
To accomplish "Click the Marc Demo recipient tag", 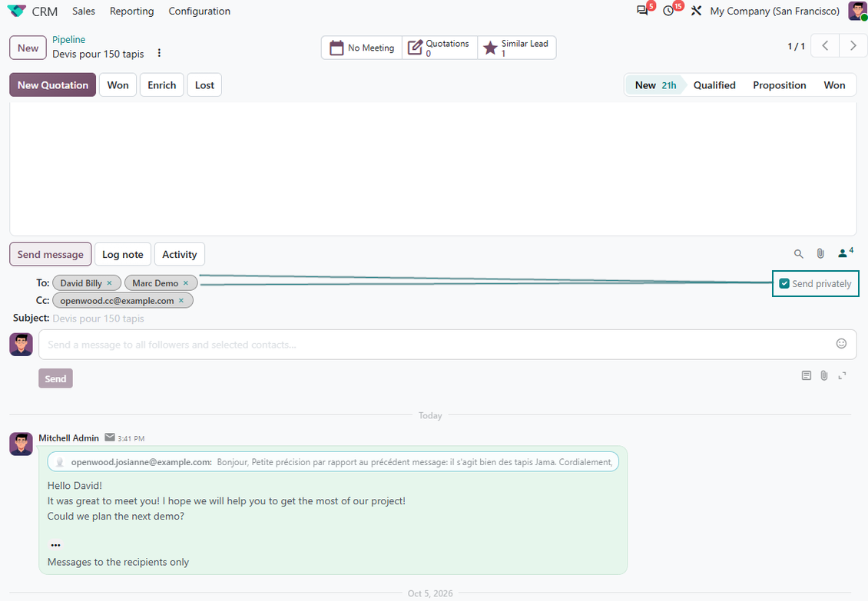I will pos(161,282).
